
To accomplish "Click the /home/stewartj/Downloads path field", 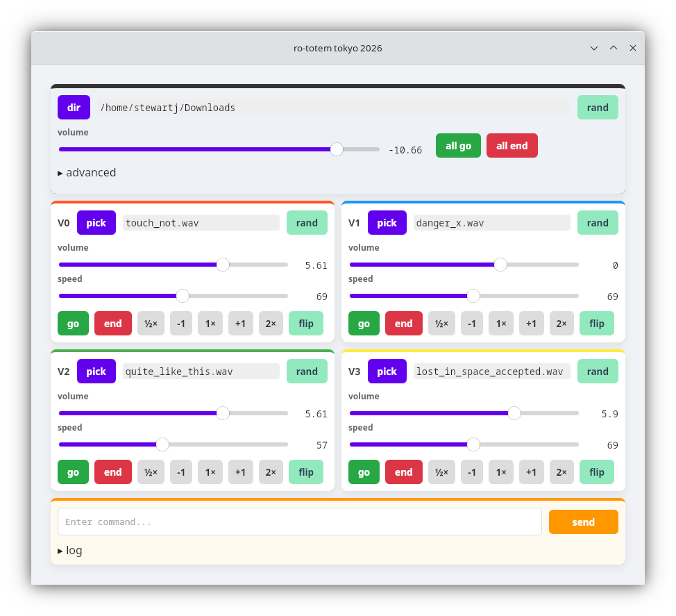I will [x=333, y=108].
